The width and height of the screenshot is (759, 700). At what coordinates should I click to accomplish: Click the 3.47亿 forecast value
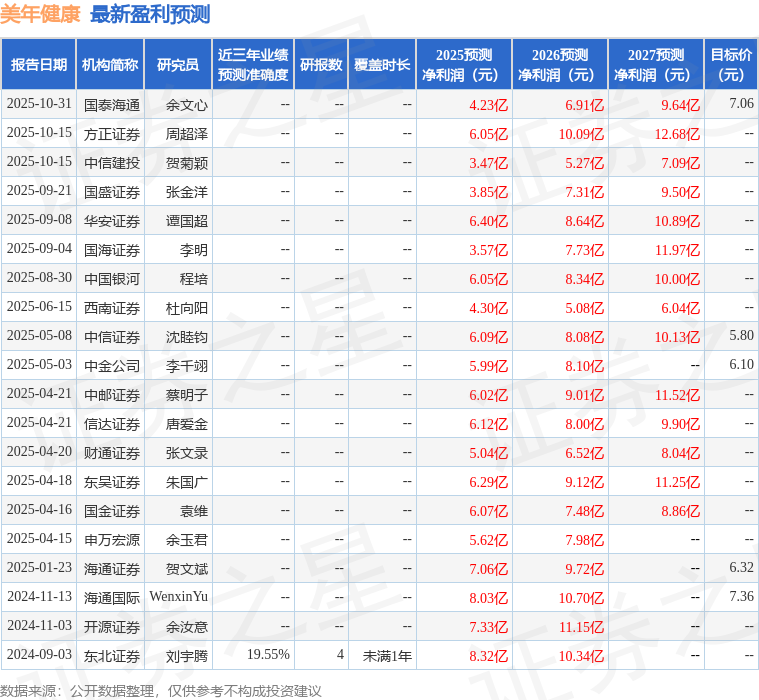pyautogui.click(x=488, y=163)
